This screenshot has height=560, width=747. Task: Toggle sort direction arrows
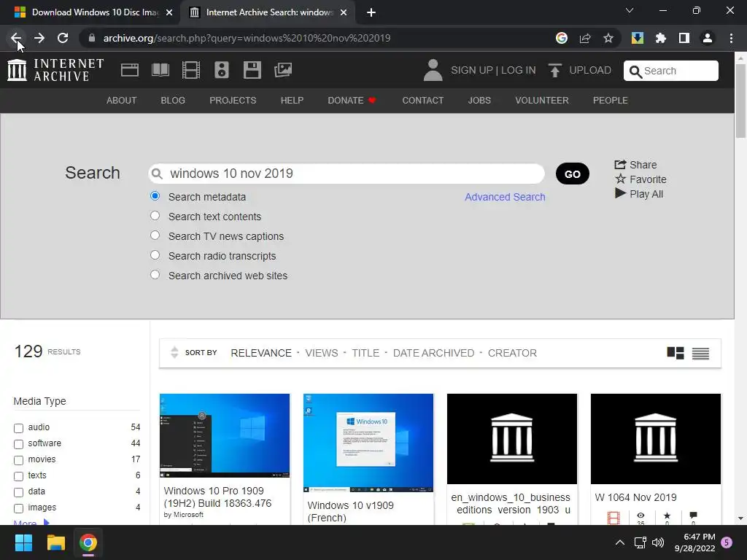174,352
